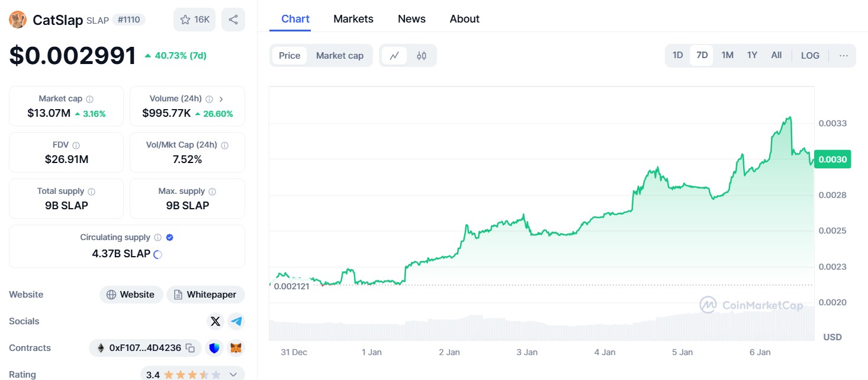This screenshot has width=868, height=380.
Task: Click contract address 0xF107...4D4236
Action: 145,348
